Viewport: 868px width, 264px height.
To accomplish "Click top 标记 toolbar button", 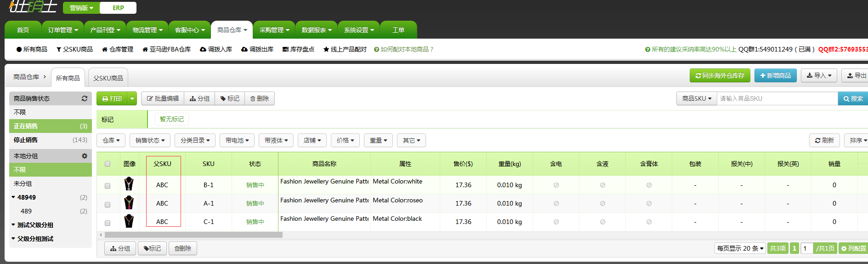I will [230, 98].
